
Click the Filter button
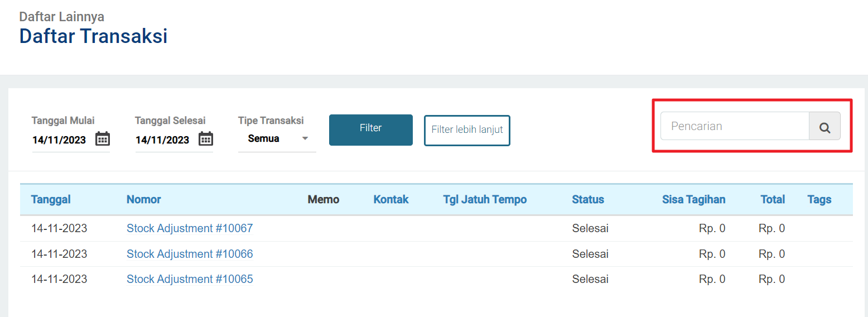point(371,130)
